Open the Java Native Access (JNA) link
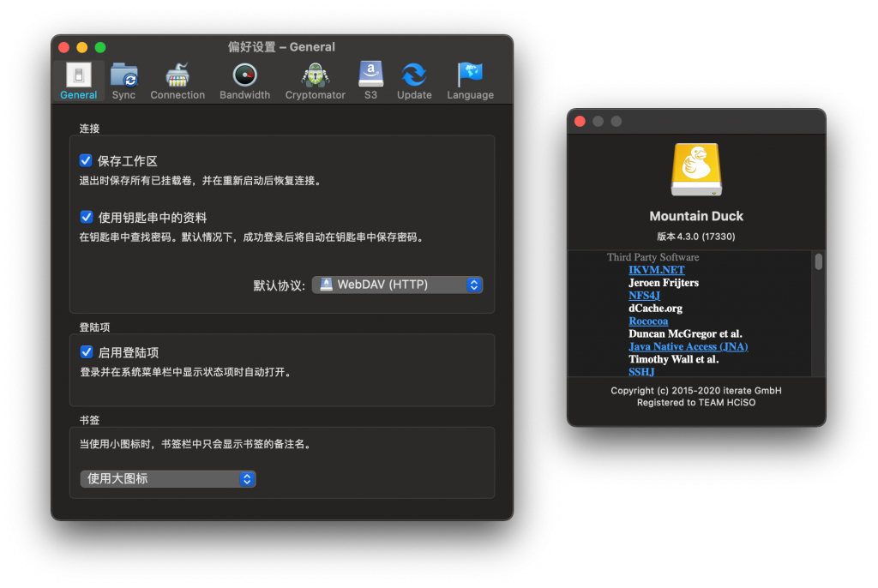This screenshot has height=588, width=878. pos(689,346)
